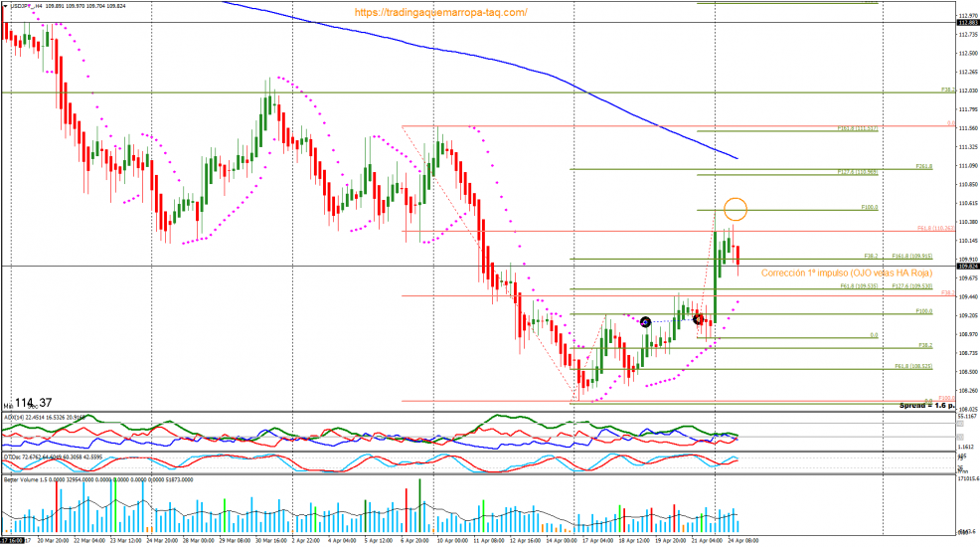Click the 112.883 price label on axis
The width and height of the screenshot is (980, 547).
point(966,23)
